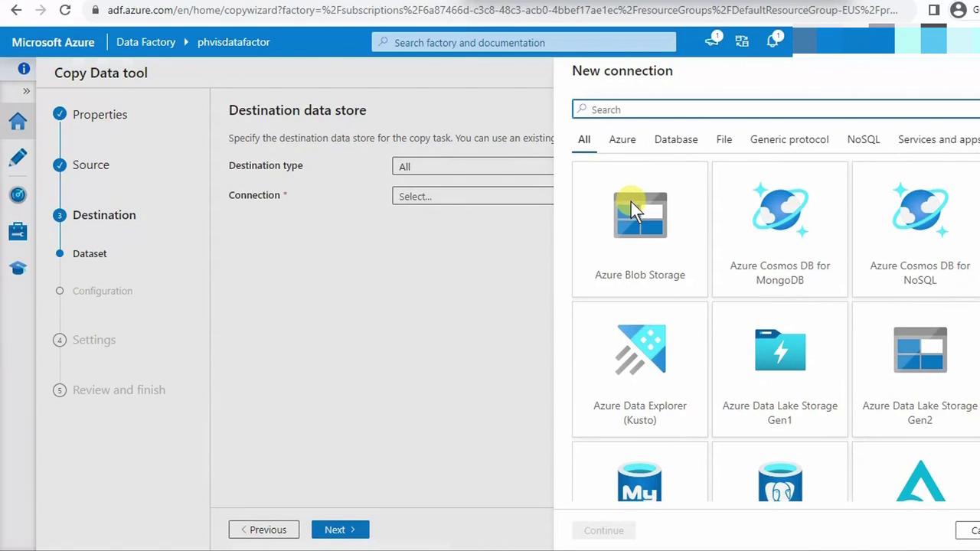Viewport: 980px width, 551px height.
Task: Select the MySQL database connector icon
Action: point(639,481)
